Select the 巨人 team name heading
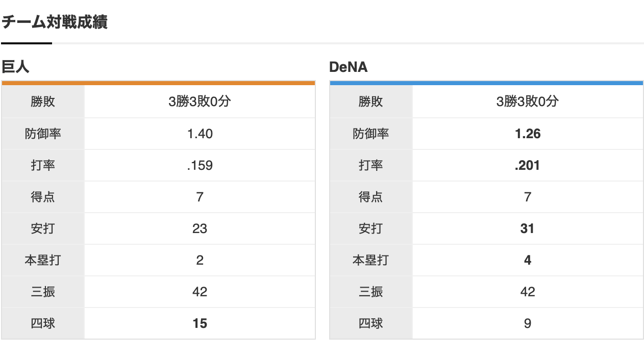The width and height of the screenshot is (644, 359). click(15, 67)
